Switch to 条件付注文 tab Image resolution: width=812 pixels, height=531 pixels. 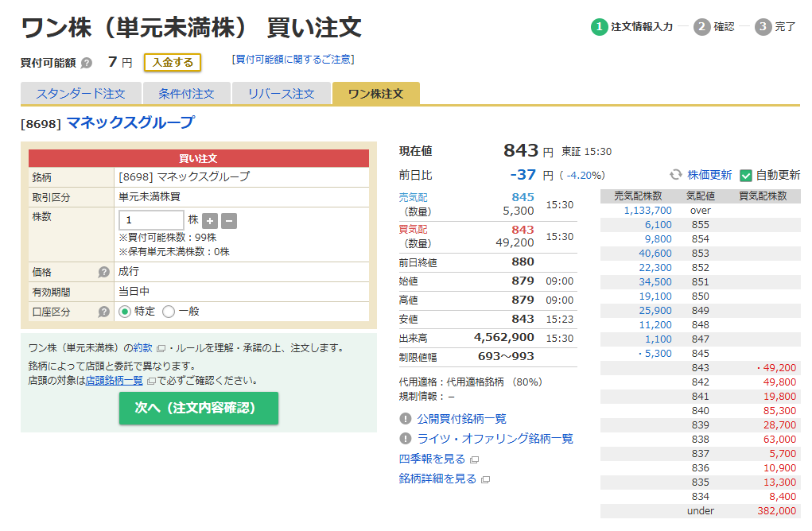tap(186, 94)
